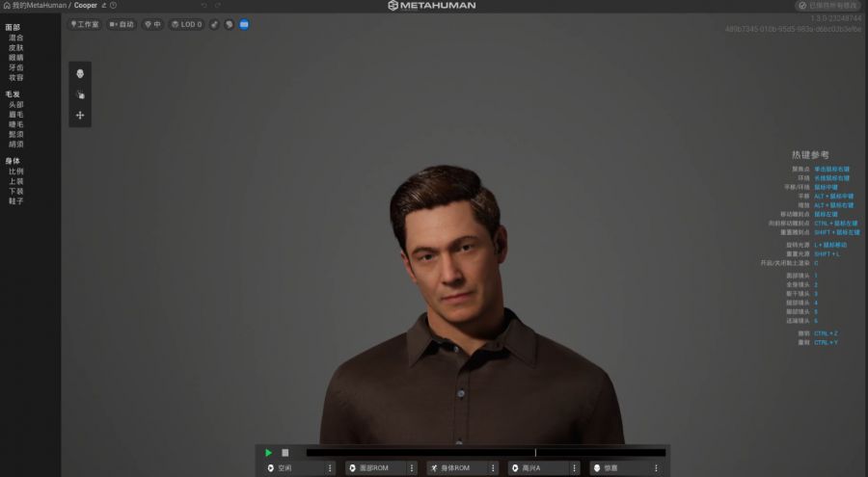
Task: Click the undo arrow in title bar
Action: pyautogui.click(x=203, y=5)
